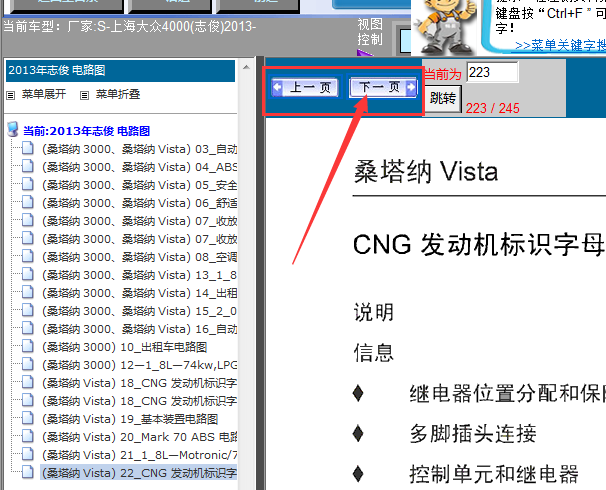Click the purple triangle under 视图控制
The height and width of the screenshot is (490, 606).
pyautogui.click(x=365, y=52)
